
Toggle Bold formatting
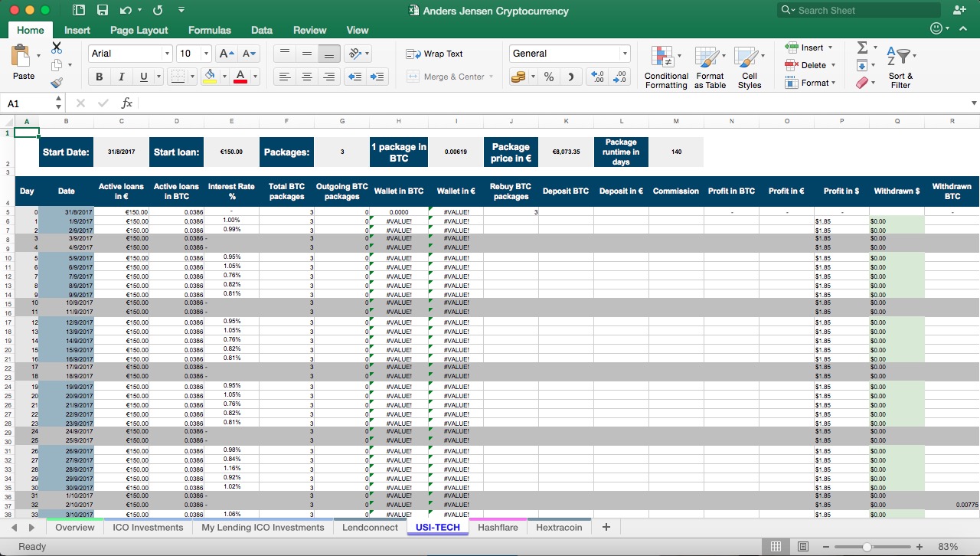pyautogui.click(x=99, y=77)
